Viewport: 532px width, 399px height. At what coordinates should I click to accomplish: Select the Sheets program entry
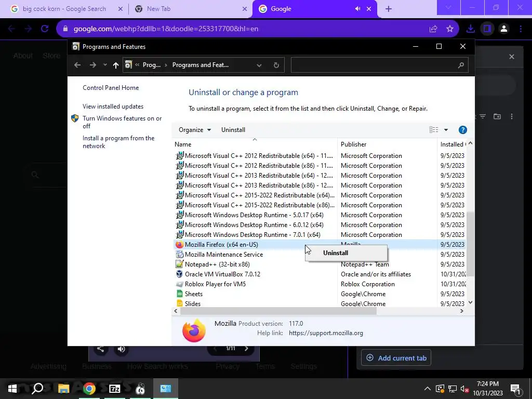click(x=194, y=294)
